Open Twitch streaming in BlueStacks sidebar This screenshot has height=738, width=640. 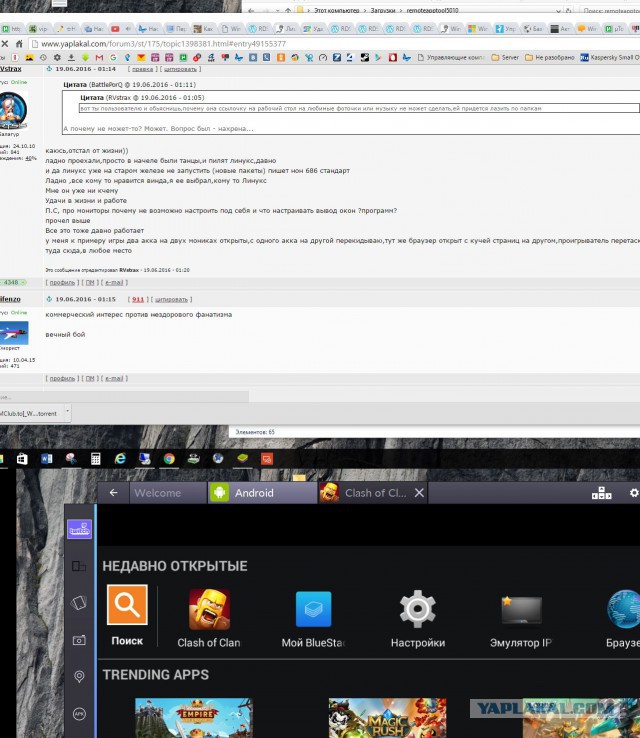(x=79, y=529)
